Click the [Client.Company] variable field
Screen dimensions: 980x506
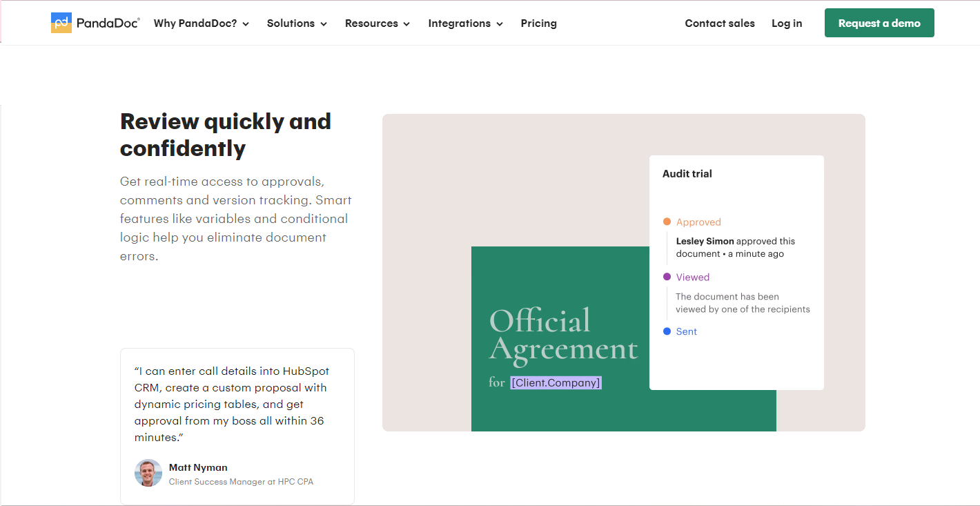[x=556, y=382]
